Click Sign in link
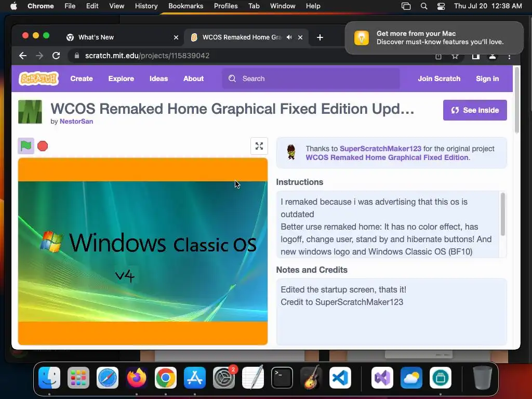 [x=487, y=78]
